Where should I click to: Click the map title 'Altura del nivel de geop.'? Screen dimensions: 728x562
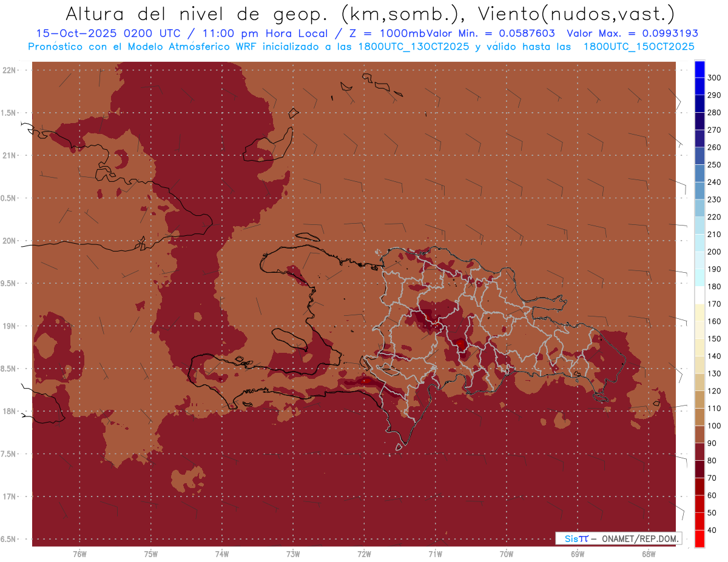(x=197, y=13)
